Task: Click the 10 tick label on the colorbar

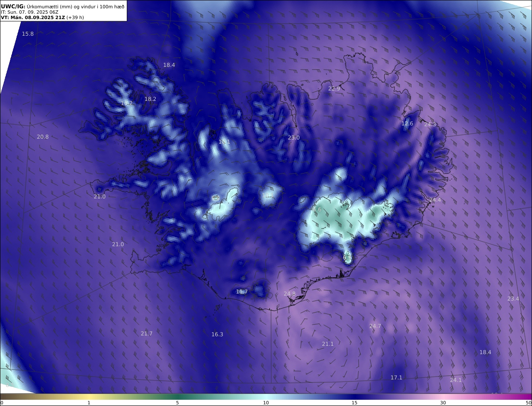Action: 266,403
